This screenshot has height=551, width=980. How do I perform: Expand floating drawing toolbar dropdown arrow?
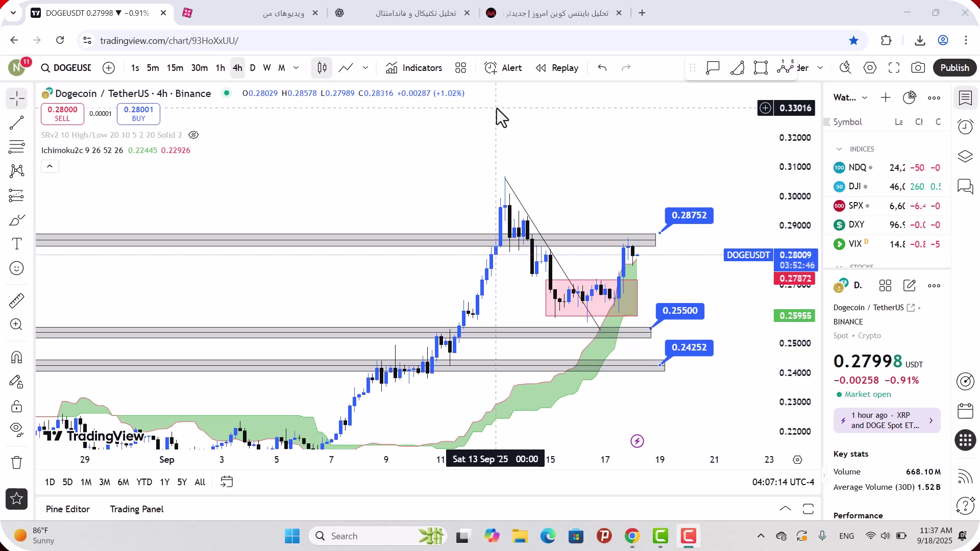coord(820,68)
